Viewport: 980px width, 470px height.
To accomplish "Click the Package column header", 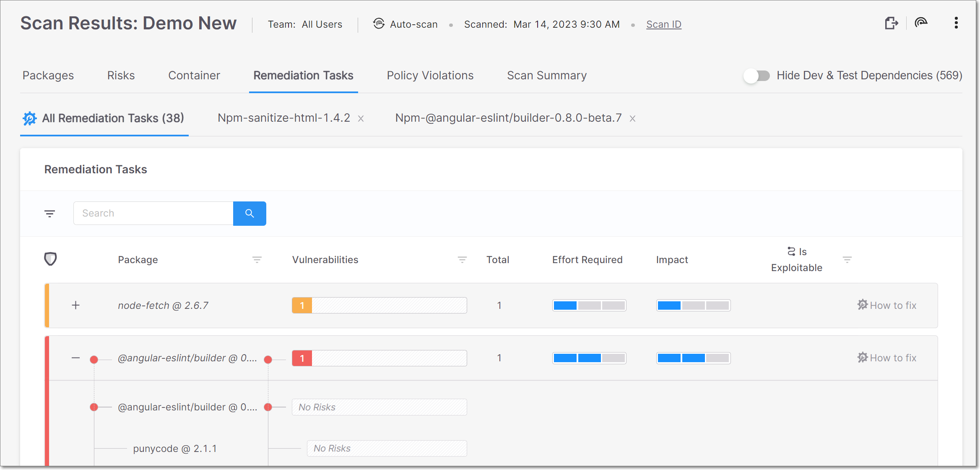I will [x=138, y=260].
